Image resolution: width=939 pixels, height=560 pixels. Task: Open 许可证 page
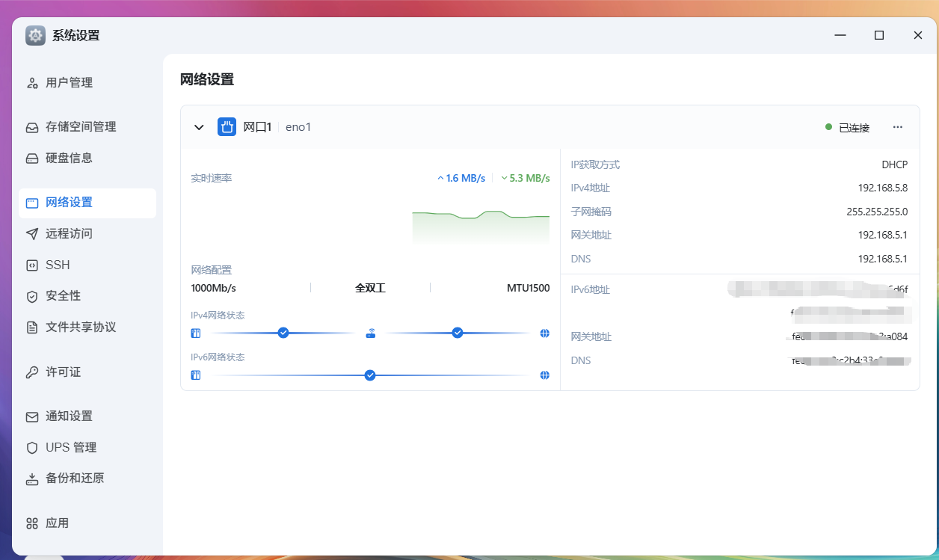pyautogui.click(x=87, y=372)
